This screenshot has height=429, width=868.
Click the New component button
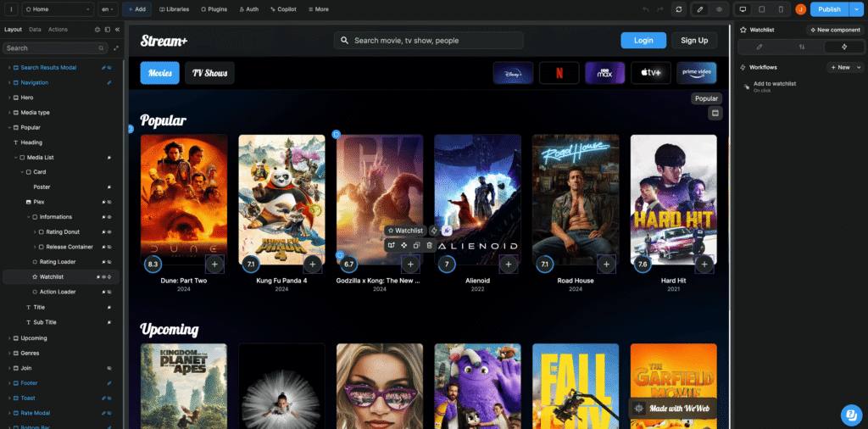pos(835,30)
